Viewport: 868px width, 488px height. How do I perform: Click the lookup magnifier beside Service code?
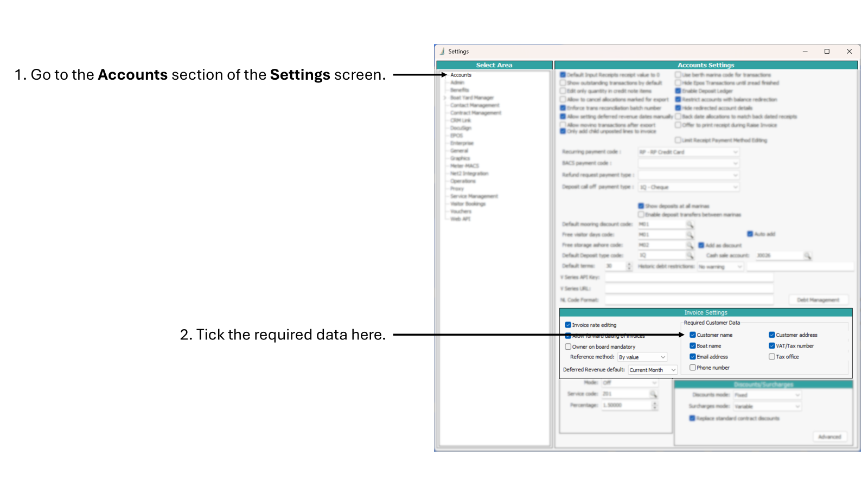point(653,394)
